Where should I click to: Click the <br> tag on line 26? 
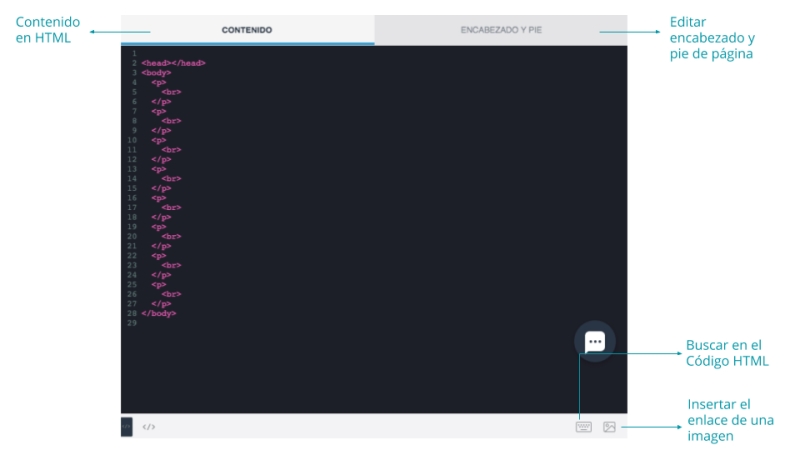171,294
